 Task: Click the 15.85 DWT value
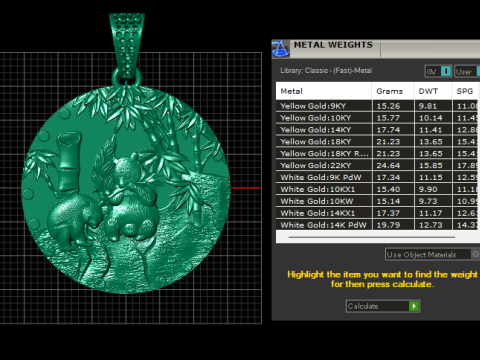(431, 166)
